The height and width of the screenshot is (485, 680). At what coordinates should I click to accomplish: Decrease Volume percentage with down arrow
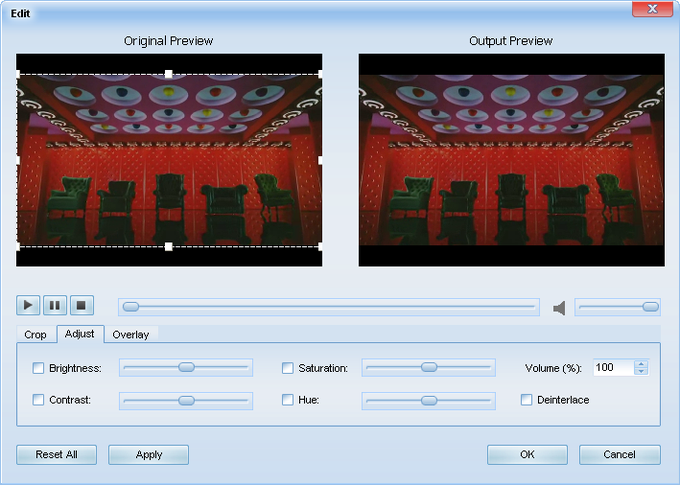coord(641,371)
